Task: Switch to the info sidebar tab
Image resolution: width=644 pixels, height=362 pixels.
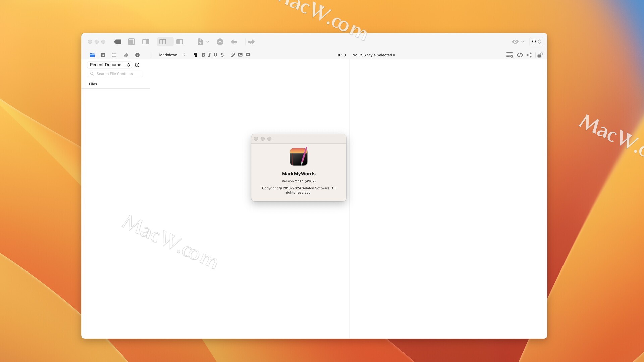Action: point(137,55)
